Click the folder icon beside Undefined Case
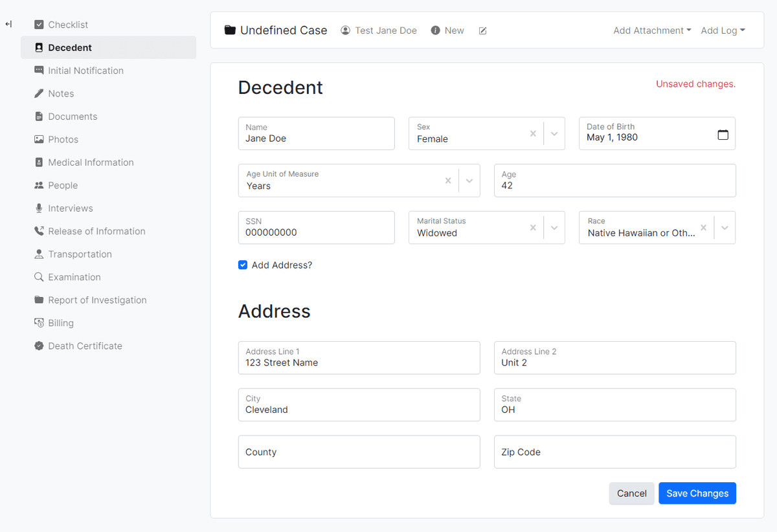Viewport: 777px width, 532px height. 230,29
